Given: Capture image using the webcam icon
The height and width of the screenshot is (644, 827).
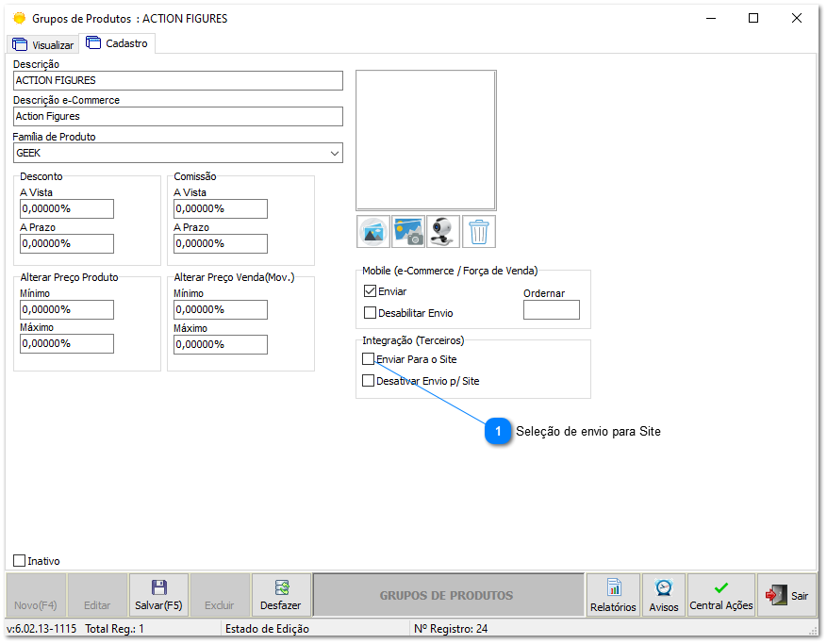Looking at the screenshot, I should [x=443, y=232].
